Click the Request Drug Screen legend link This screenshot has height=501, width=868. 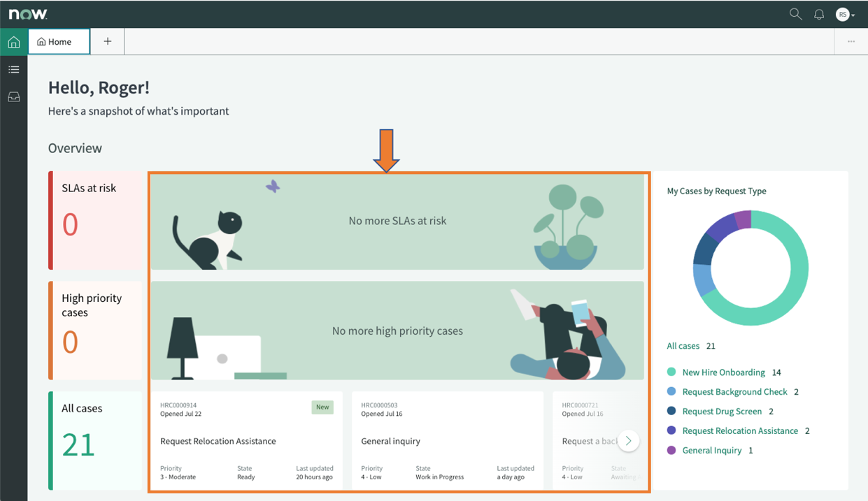722,412
